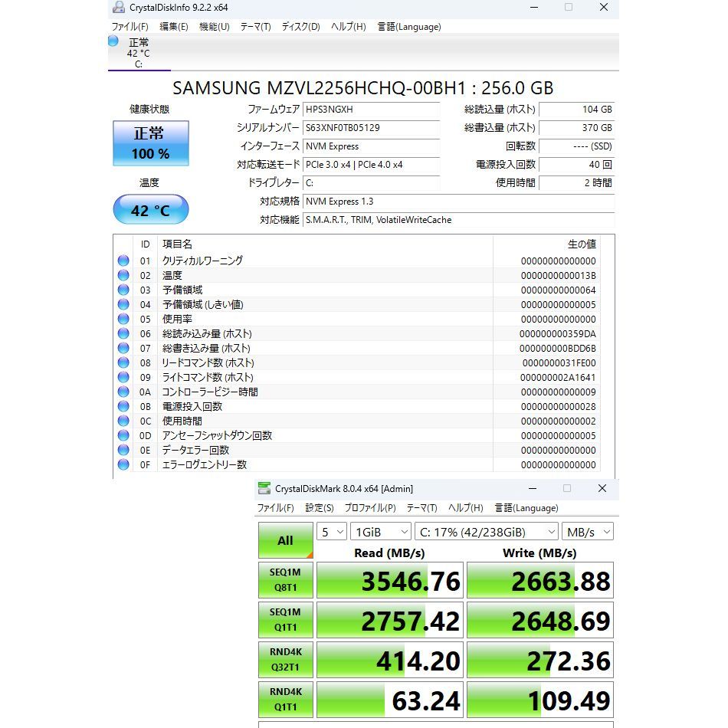Click status orb for 0A コントローラービジー時間
The image size is (728, 728).
coord(123,392)
